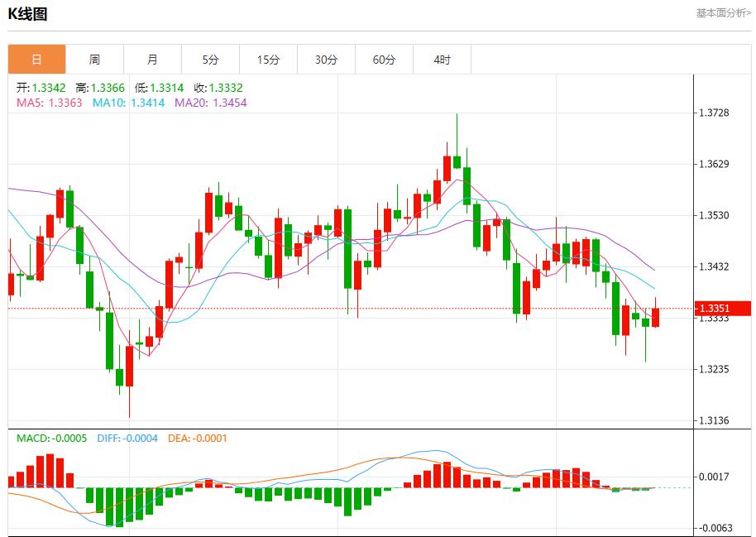Switch to the 月 monthly chart tab
Screen dimensions: 756x537
pyautogui.click(x=153, y=59)
